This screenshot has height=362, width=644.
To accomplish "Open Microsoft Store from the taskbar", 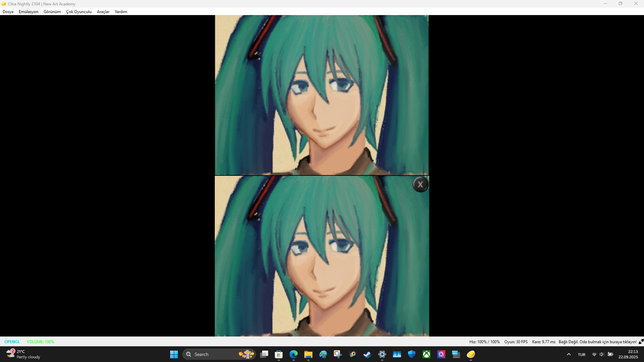I will click(x=279, y=354).
